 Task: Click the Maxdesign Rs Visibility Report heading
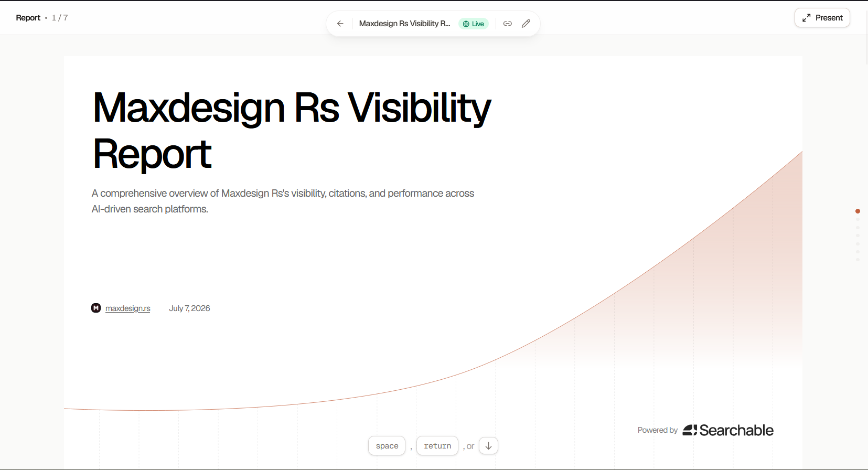[292, 131]
